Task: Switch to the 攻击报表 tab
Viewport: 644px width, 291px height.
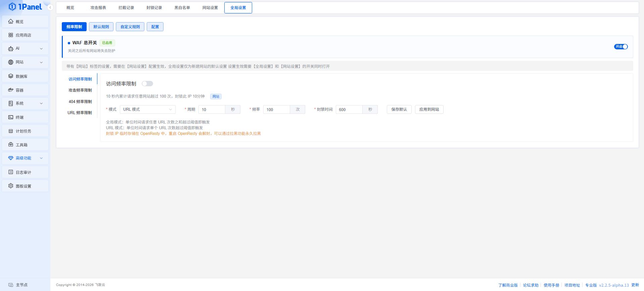Action: (x=98, y=8)
